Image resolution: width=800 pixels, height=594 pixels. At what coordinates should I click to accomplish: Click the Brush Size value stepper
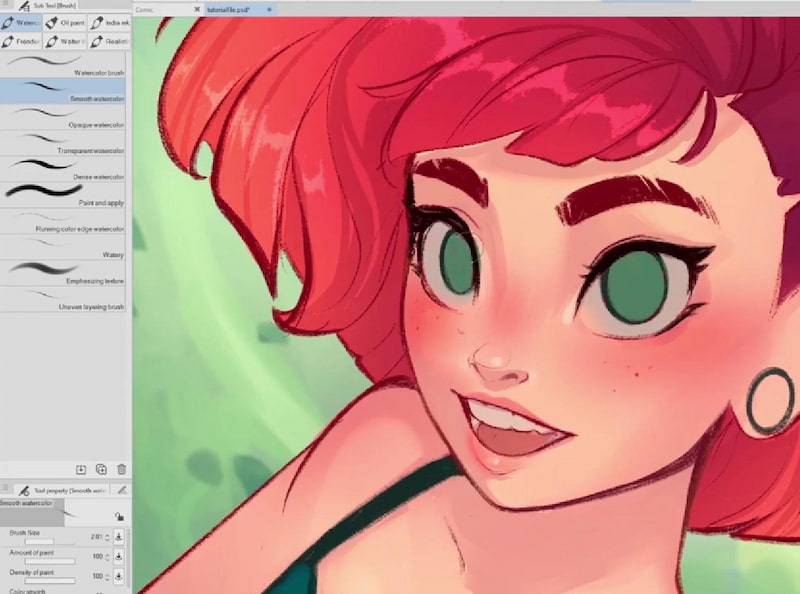[x=107, y=537]
